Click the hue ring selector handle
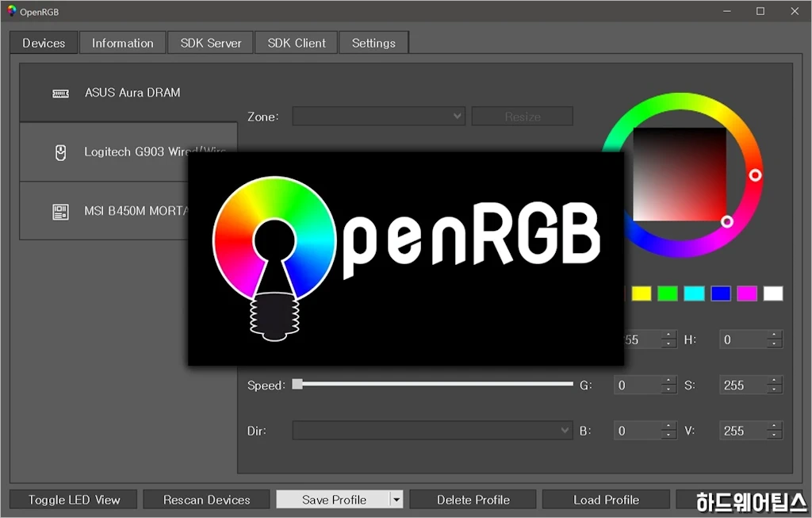 [x=755, y=175]
